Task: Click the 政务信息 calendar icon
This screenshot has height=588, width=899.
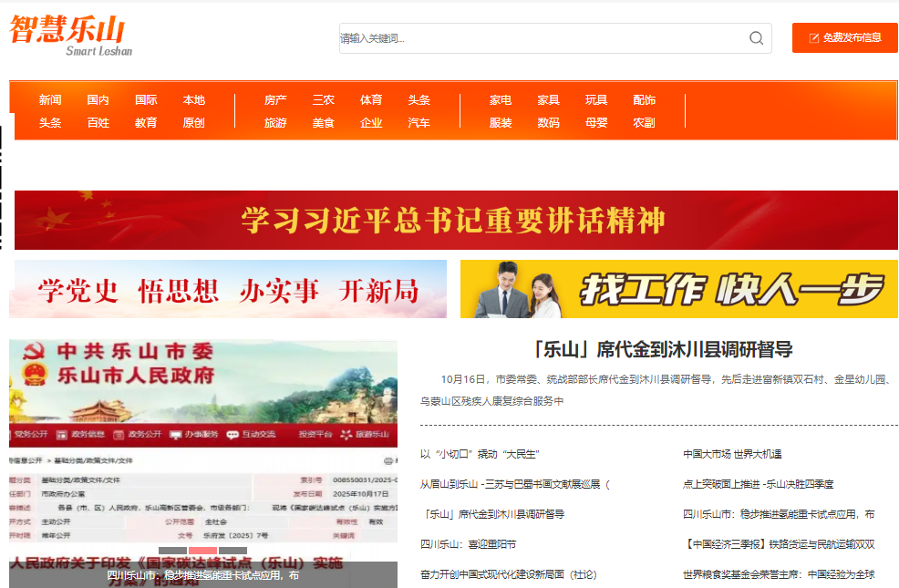Action: pos(60,435)
